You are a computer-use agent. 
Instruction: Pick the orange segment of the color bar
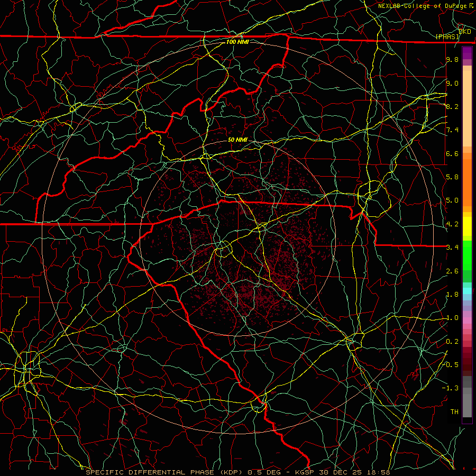pyautogui.click(x=467, y=182)
